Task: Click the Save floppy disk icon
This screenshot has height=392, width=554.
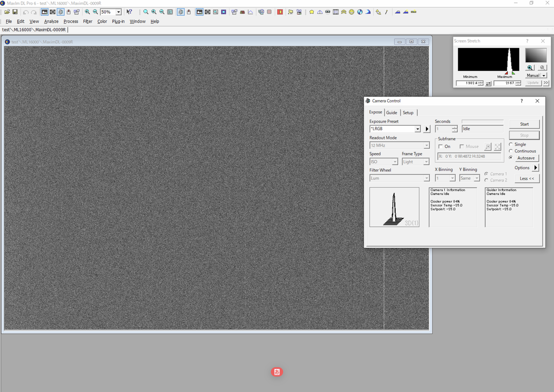Action: (x=15, y=12)
